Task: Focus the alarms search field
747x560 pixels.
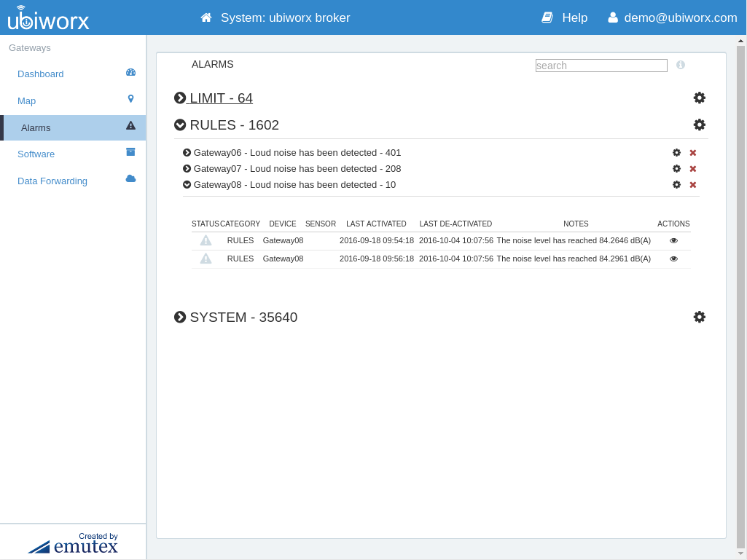Action: pyautogui.click(x=601, y=66)
